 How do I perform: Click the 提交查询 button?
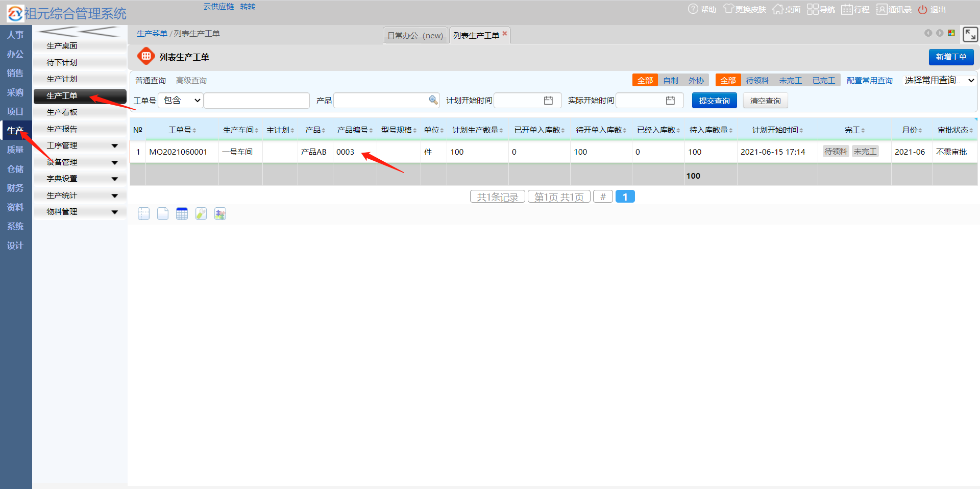[x=714, y=101]
